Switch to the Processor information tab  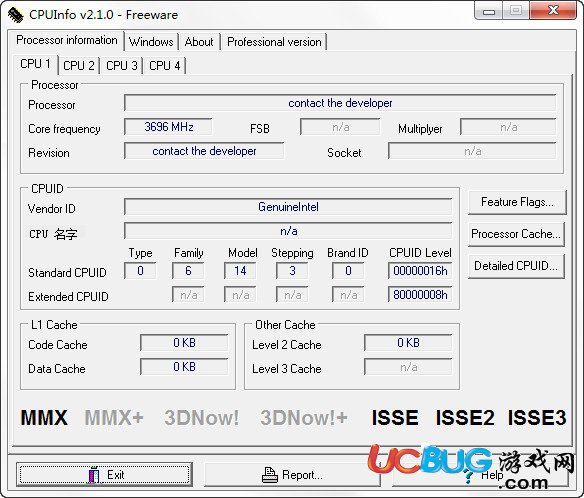(67, 40)
